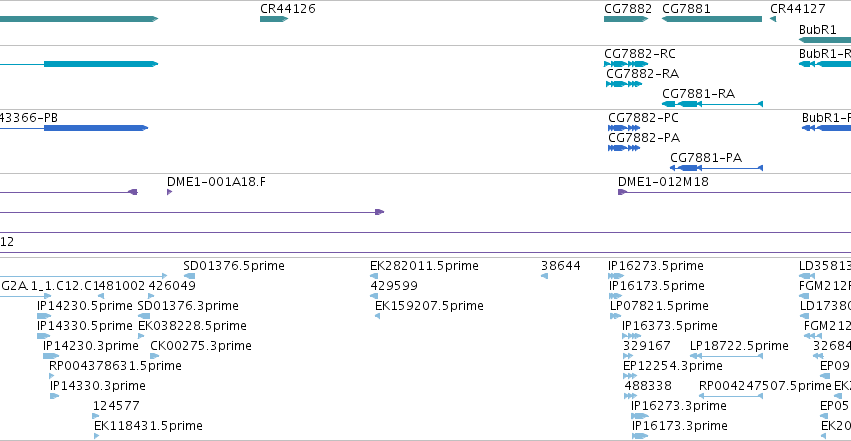The width and height of the screenshot is (851, 441).
Task: Click the IP16273.3prime EST label
Action: (678, 406)
